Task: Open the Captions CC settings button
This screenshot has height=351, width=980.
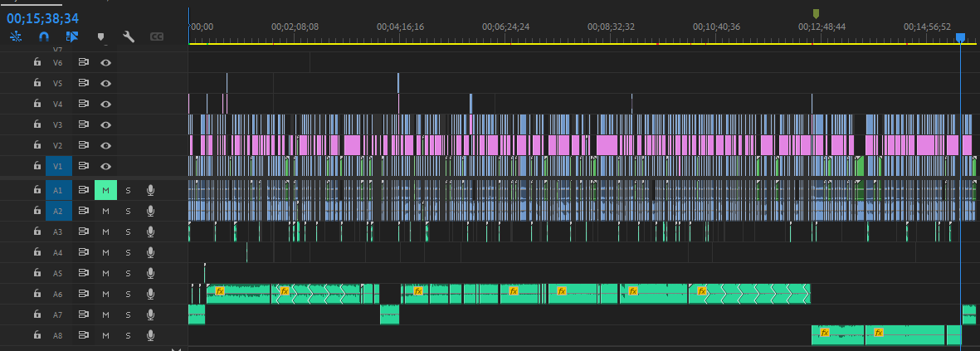Action: [157, 37]
